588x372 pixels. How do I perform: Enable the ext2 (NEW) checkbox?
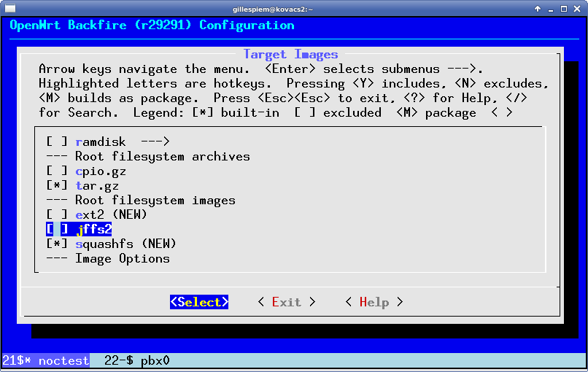[57, 215]
